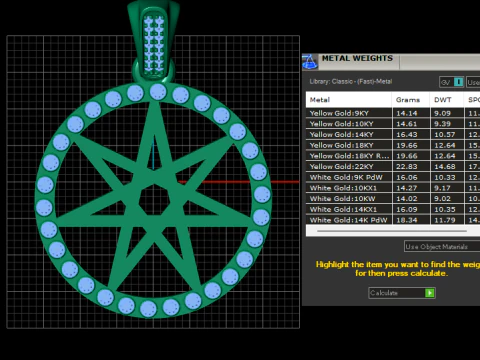Click the 14.02 grams cell
This screenshot has height=360, width=480.
click(411, 198)
